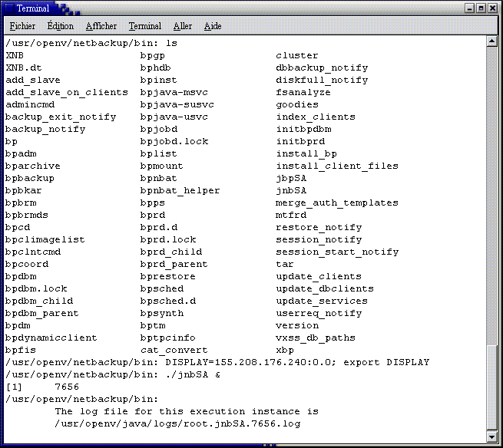
Task: Click the entry bprestore
Action: click(x=167, y=277)
